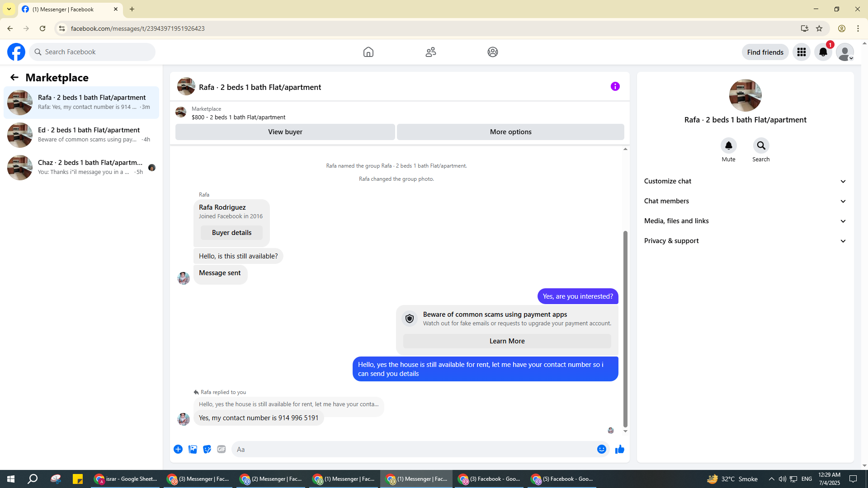This screenshot has height=488, width=868.
Task: Open the emoji picker in message box
Action: (x=601, y=449)
